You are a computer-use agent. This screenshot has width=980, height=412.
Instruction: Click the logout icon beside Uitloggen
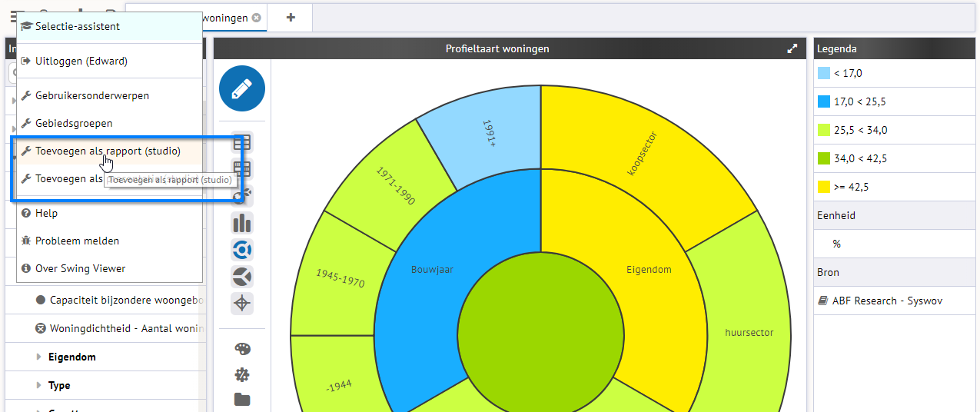click(x=26, y=61)
